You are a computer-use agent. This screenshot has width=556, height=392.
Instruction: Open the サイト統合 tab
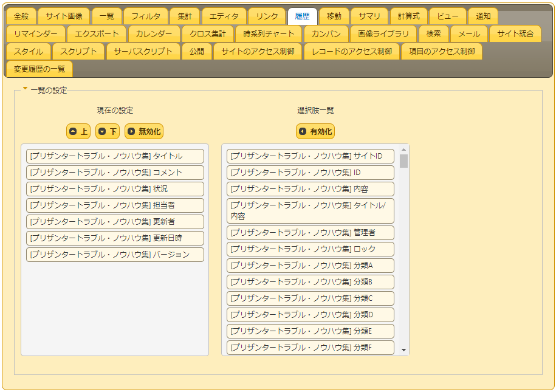coord(515,33)
